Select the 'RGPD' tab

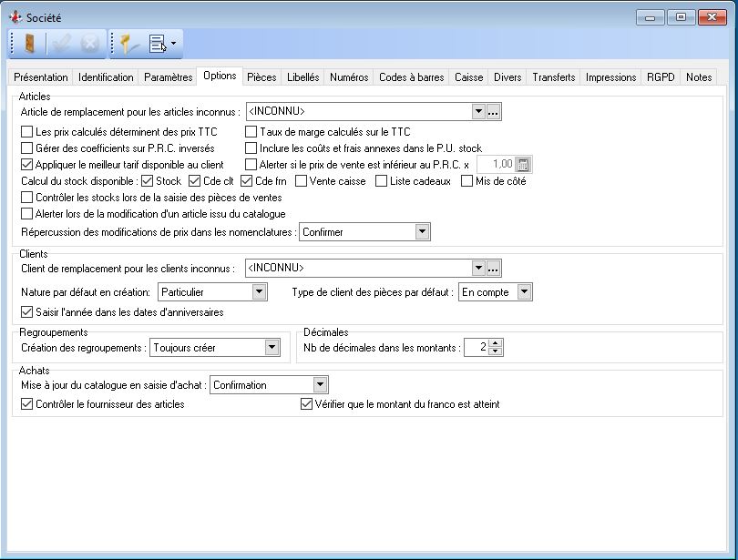point(661,77)
